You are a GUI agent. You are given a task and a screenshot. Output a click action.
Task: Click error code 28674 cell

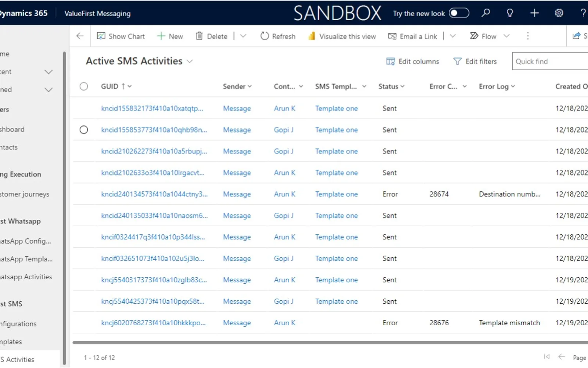(439, 194)
